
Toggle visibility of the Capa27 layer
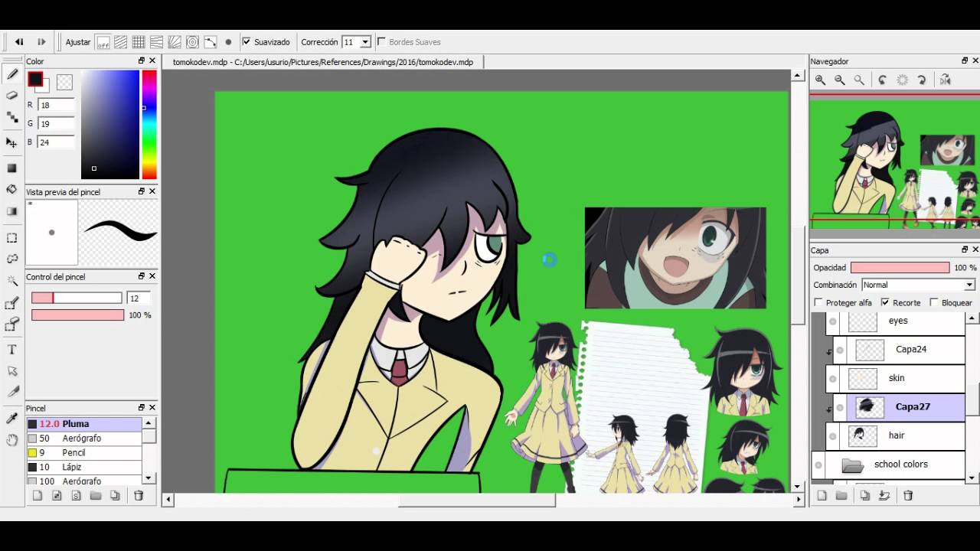pyautogui.click(x=840, y=407)
